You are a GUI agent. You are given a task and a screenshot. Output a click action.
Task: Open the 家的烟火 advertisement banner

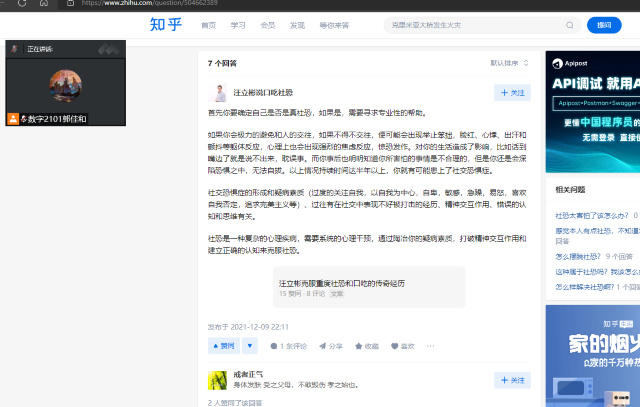click(593, 356)
